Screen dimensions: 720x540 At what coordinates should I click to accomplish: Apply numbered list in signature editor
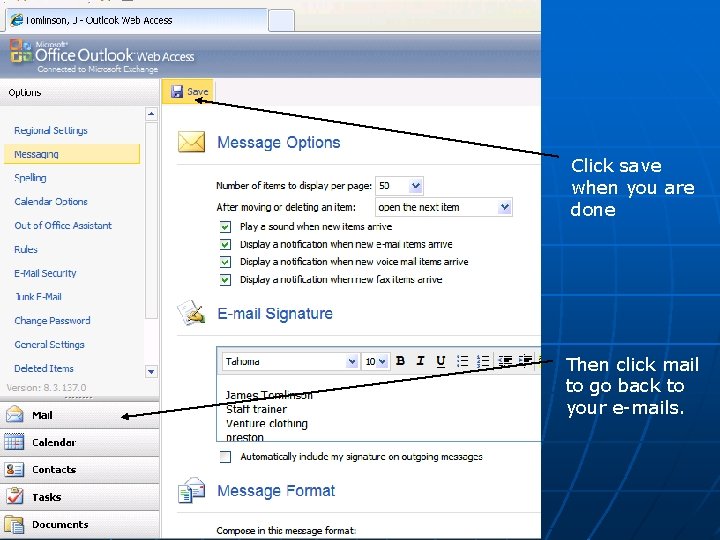click(483, 361)
